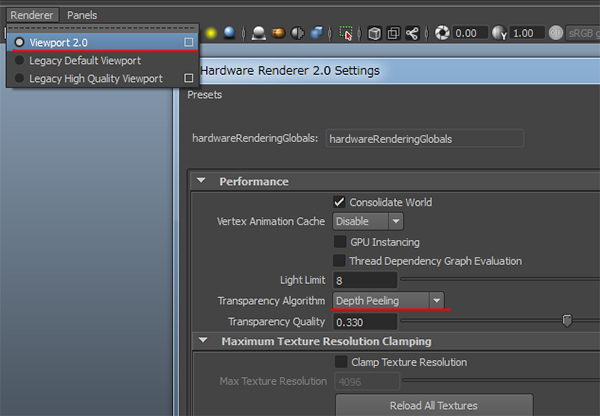Enable the GPU Instancing checkbox
This screenshot has width=600, height=416.
tap(341, 242)
